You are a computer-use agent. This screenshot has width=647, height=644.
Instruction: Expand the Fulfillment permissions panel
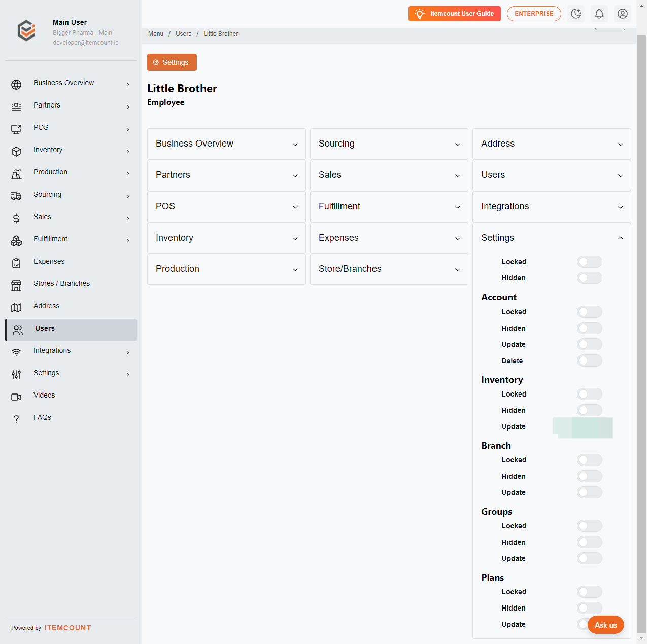[x=389, y=207]
